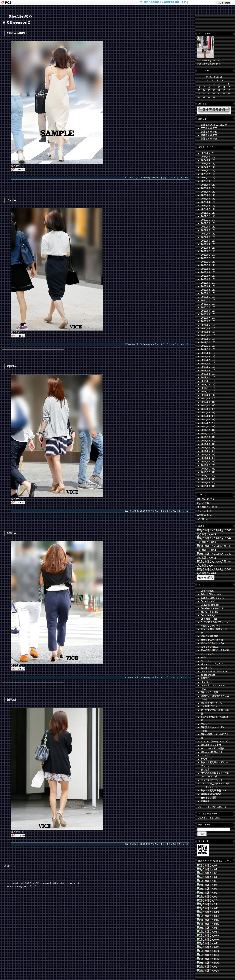Viewport: 235px width, 980px height.
Task: Open the お姉さんSAMPLE post photo
Action: click(x=57, y=102)
